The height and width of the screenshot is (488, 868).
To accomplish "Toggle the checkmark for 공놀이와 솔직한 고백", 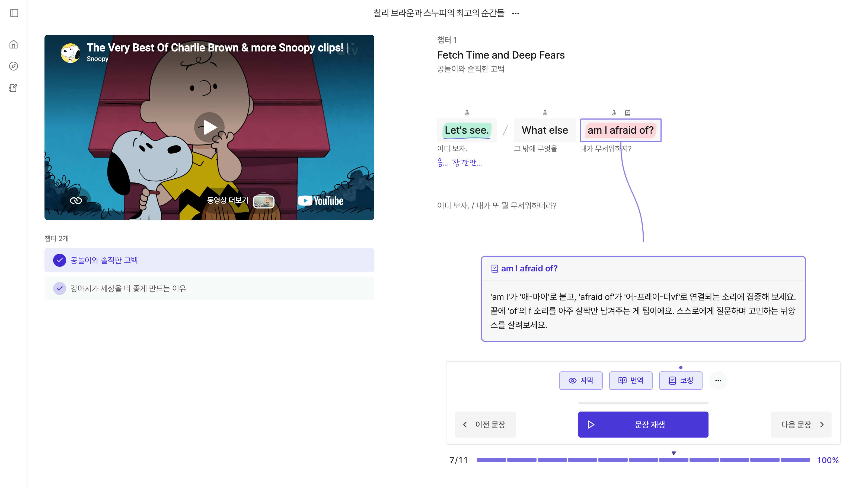I will [x=60, y=260].
